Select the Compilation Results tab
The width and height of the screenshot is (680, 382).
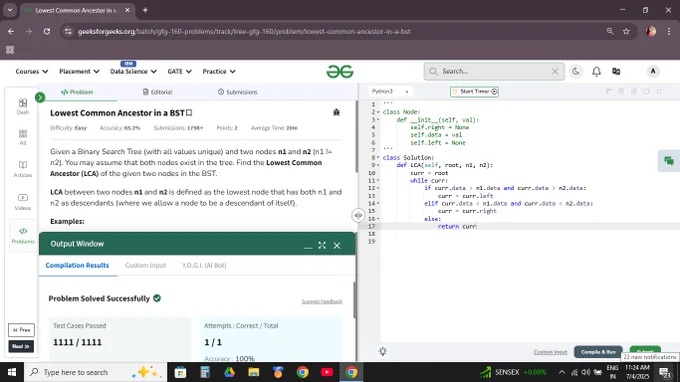tap(77, 265)
